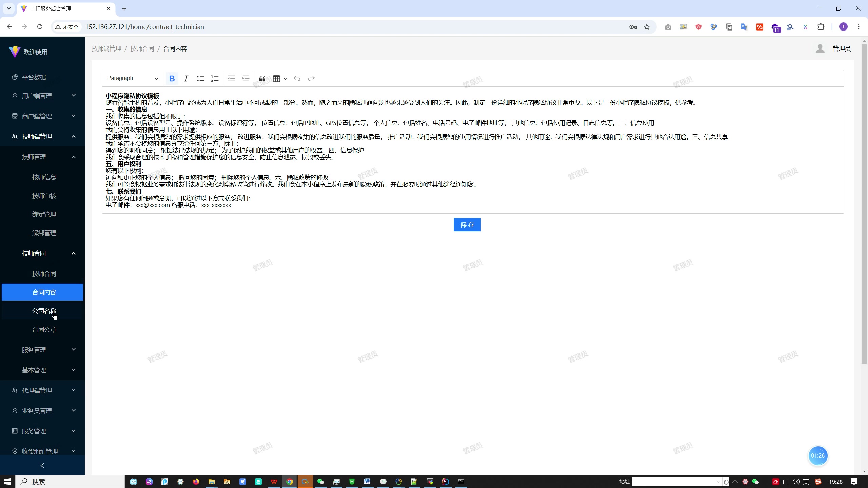868x488 pixels.
Task: Toggle bold formatting in editor toolbar
Action: pos(172,79)
